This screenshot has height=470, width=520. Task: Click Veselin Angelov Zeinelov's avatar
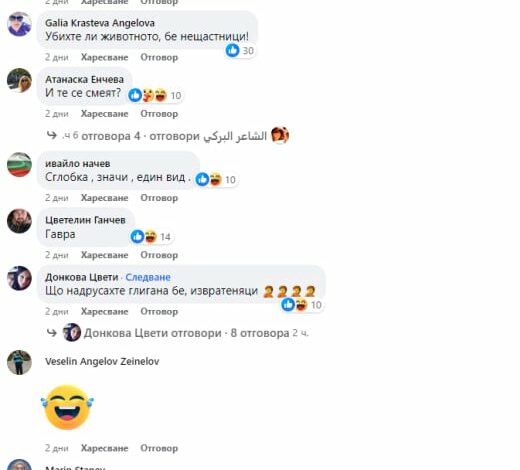tap(19, 362)
